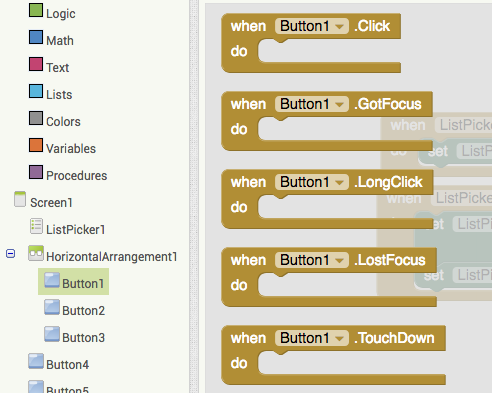Click the Button4 component icon

[x=36, y=361]
